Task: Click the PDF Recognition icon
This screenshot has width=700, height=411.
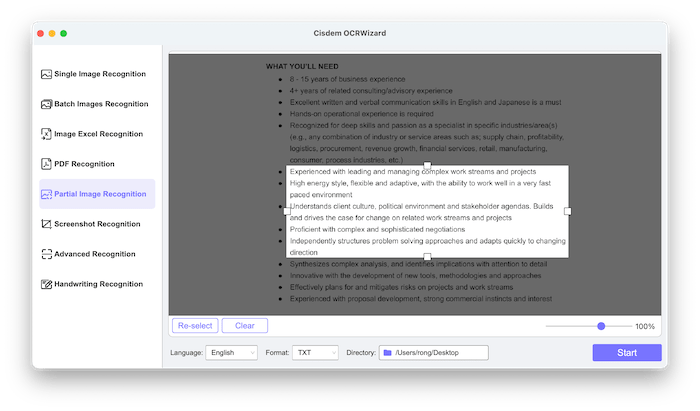Action: pos(46,164)
